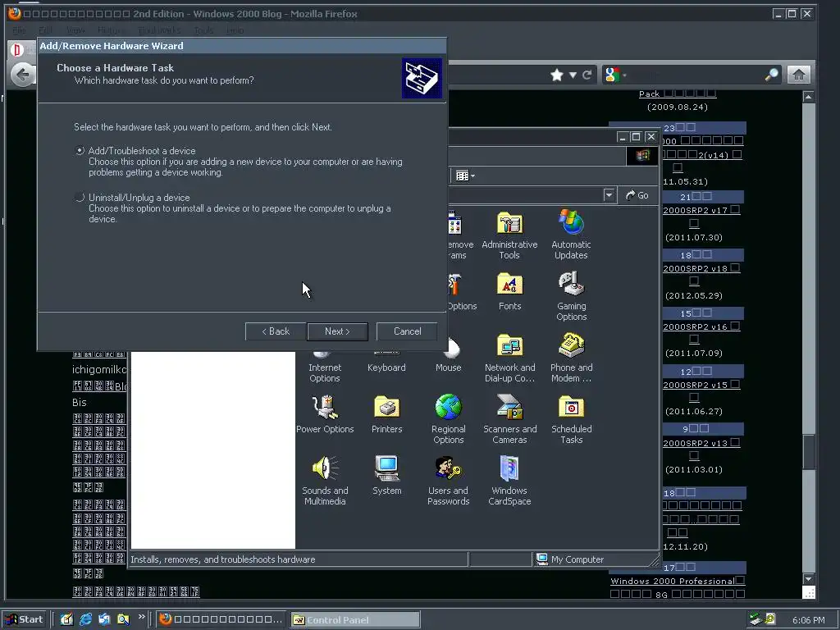The image size is (840, 630).
Task: Click the Next button in wizard
Action: (x=337, y=331)
